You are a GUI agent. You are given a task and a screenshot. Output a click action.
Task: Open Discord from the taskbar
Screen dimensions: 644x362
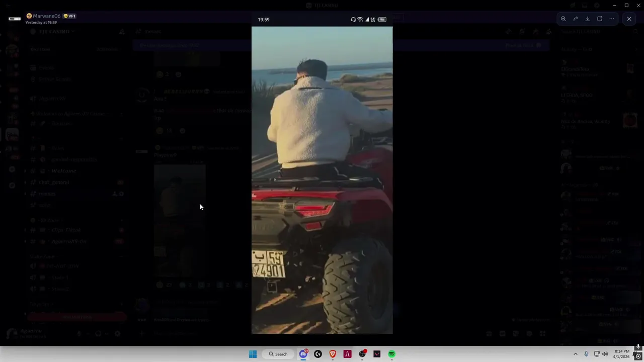[303, 354]
